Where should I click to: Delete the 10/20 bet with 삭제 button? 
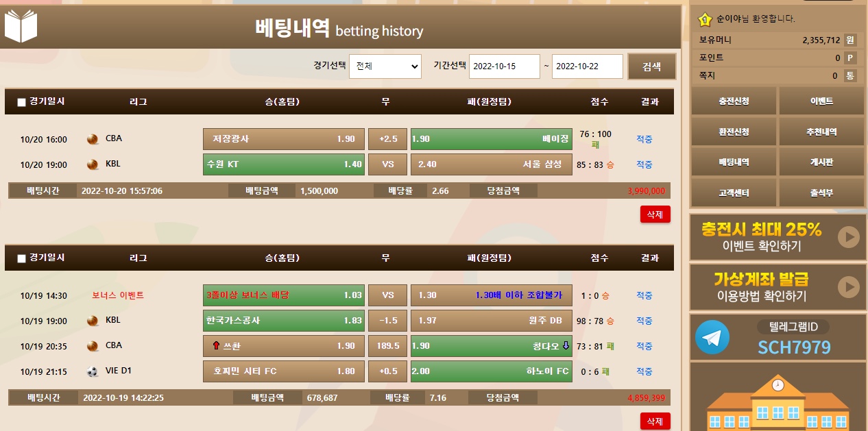point(654,214)
